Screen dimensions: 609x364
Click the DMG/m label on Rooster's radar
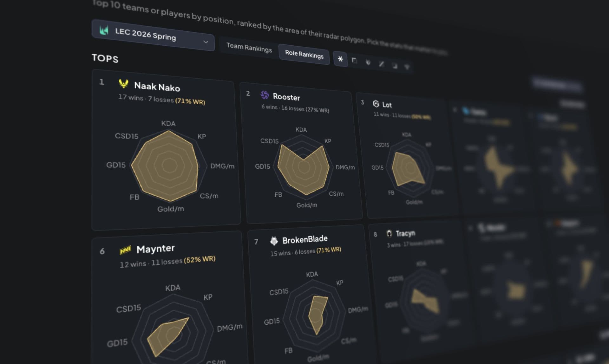(345, 167)
